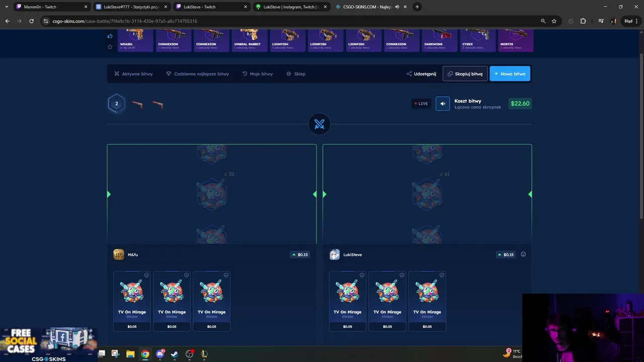The image size is (644, 362).
Task: Open Codzienne najlepsze bitwy tab
Action: point(197,74)
